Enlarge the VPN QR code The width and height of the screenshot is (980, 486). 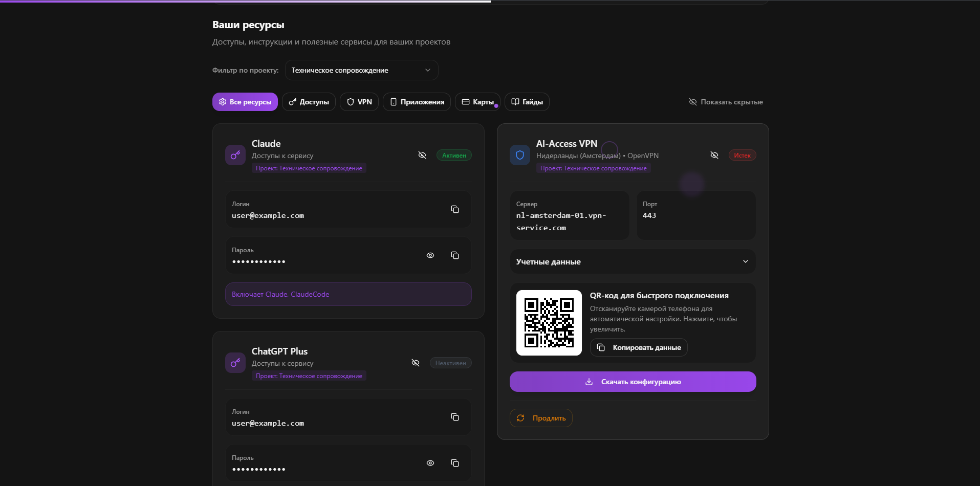point(549,323)
